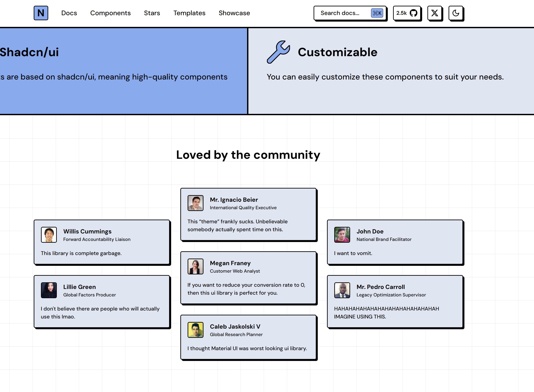Screen dimensions: 534x392
Task: Click the Shadcn/ui heading
Action: pos(29,52)
